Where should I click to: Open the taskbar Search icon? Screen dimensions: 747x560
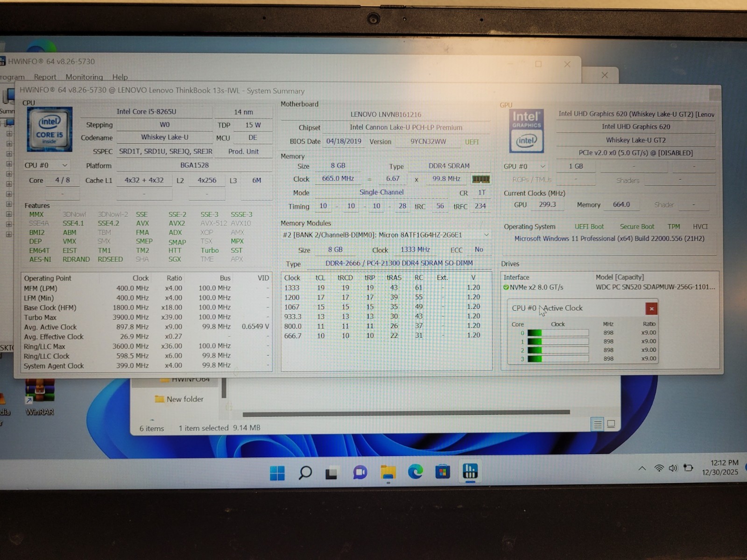tap(305, 473)
